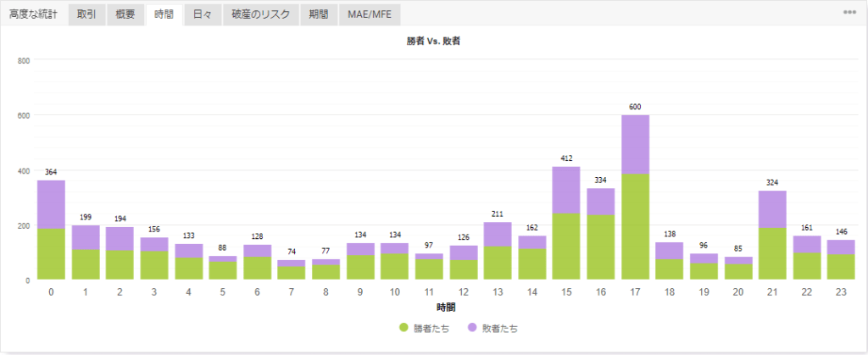Switch to the 概要 tab
868x355 pixels.
[125, 15]
